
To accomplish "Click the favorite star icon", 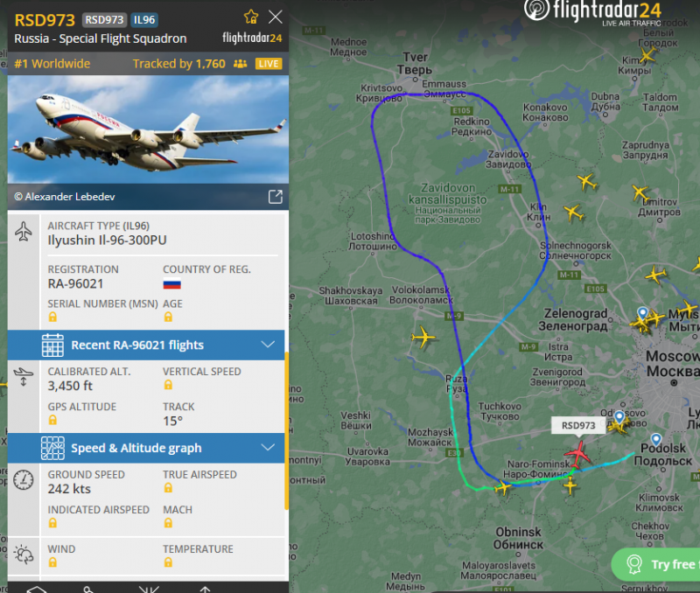I will tap(251, 17).
